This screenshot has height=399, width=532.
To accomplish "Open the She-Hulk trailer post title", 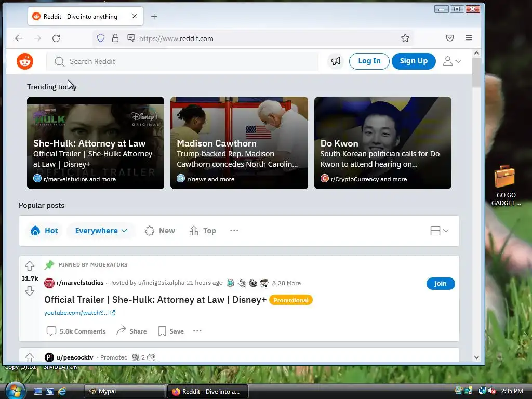I will (155, 300).
